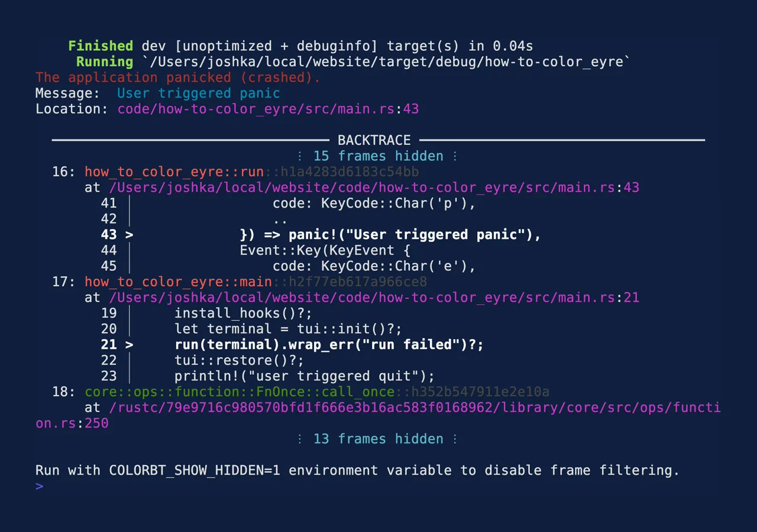Image resolution: width=757 pixels, height=532 pixels.
Task: Click the "15 frames hidden" indicator
Action: click(377, 156)
